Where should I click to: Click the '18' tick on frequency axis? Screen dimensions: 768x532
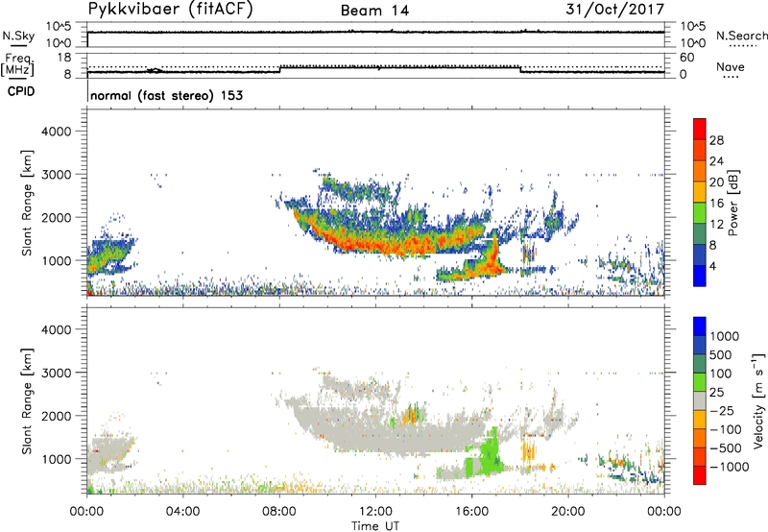click(x=64, y=58)
